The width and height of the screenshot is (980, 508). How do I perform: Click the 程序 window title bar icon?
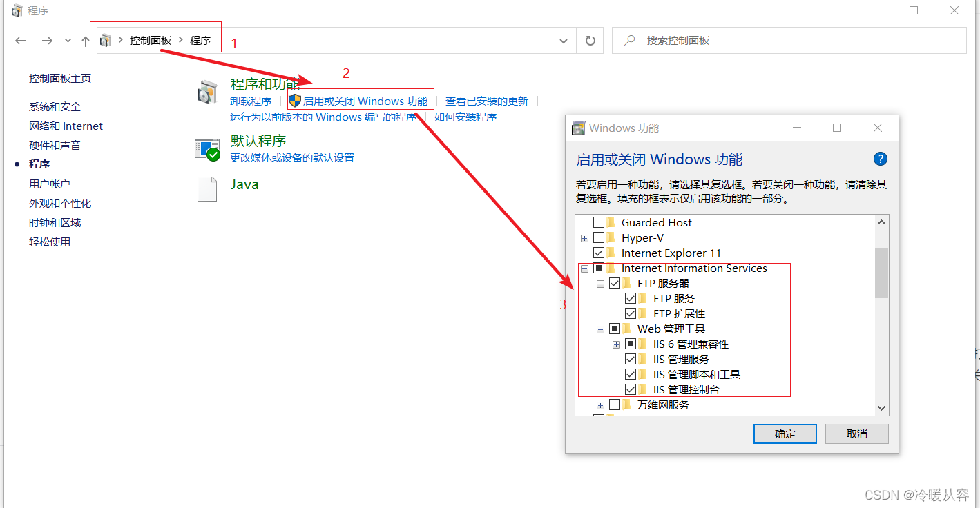[17, 11]
